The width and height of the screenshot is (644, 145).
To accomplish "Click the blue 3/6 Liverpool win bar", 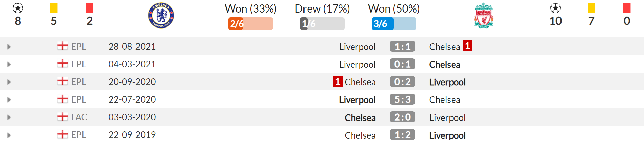I will pyautogui.click(x=394, y=24).
